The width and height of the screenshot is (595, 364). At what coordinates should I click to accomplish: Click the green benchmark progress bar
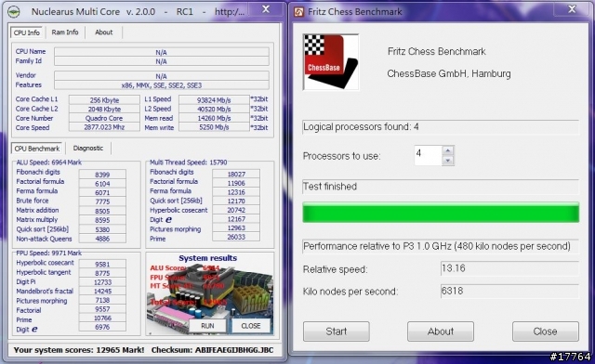[x=441, y=213]
